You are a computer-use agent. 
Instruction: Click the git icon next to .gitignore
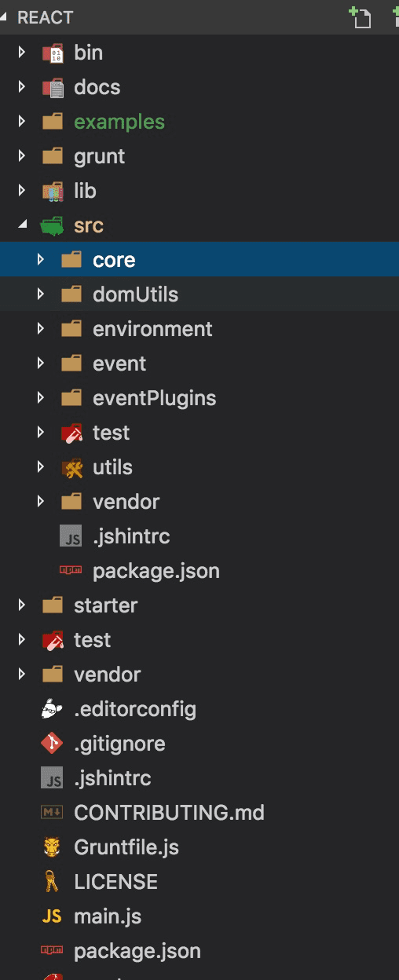tap(53, 744)
